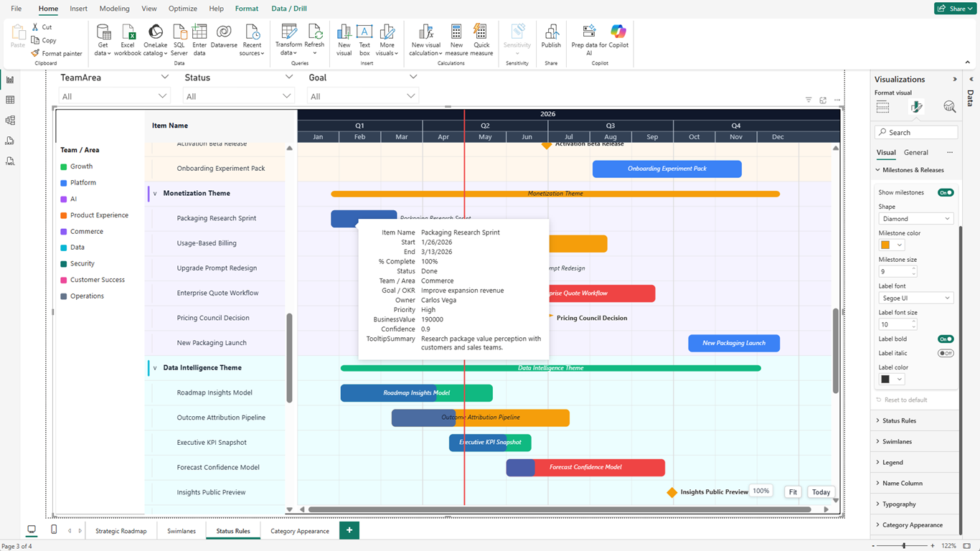This screenshot has height=551, width=980.
Task: Click the Fit button on Gantt
Action: pyautogui.click(x=793, y=492)
